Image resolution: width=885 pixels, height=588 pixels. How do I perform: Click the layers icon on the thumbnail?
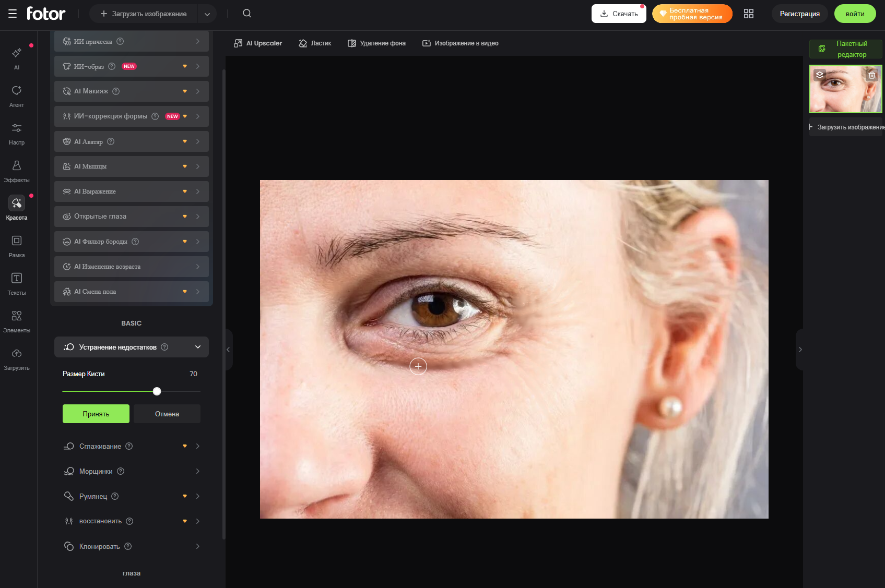click(820, 75)
